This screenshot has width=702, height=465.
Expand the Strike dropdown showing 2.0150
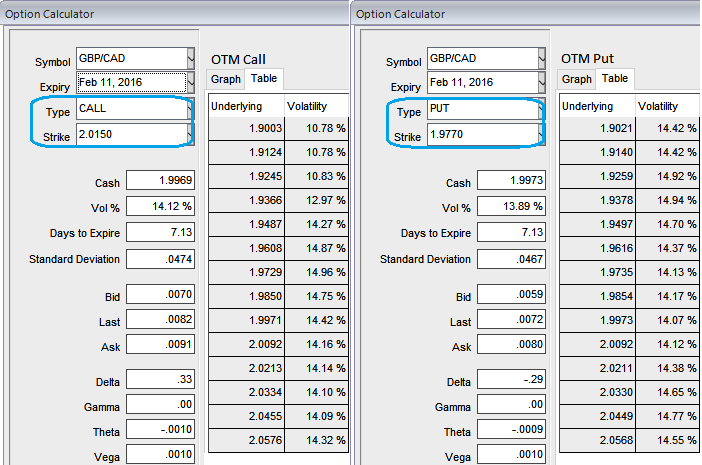[189, 134]
